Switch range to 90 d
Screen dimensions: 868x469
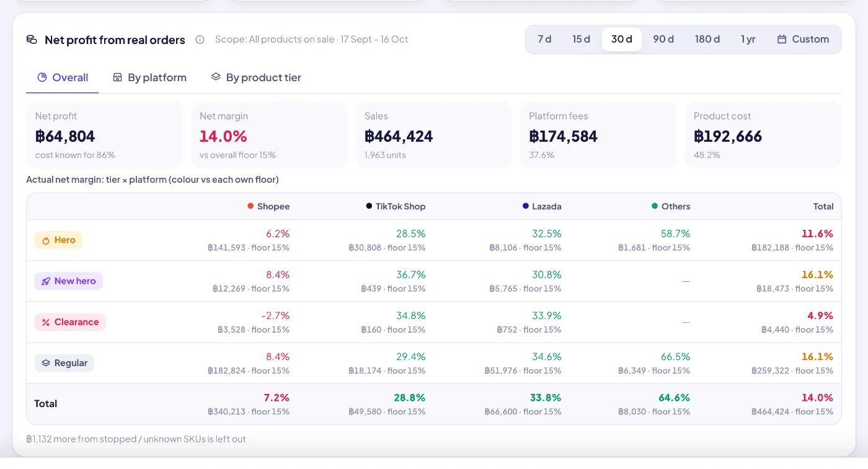pyautogui.click(x=663, y=40)
